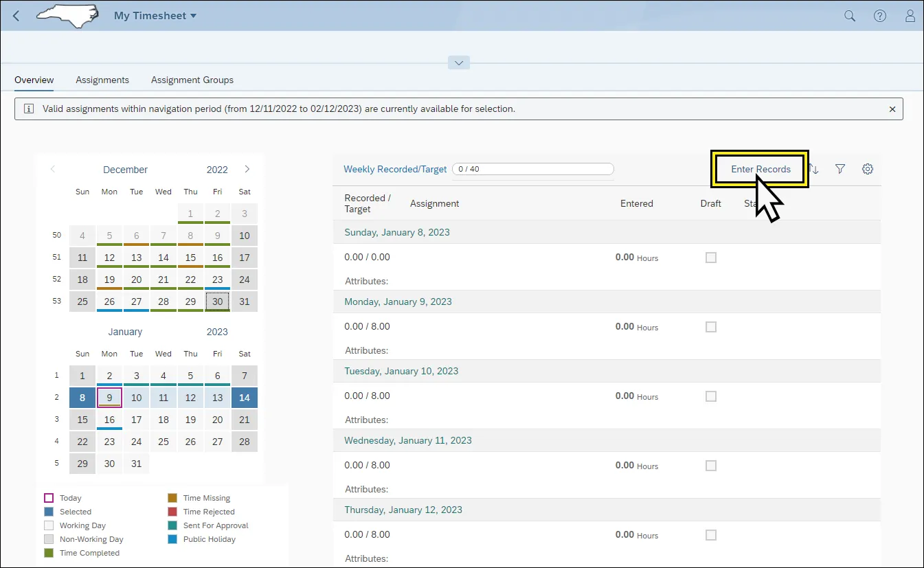924x568 pixels.
Task: Open search using magnifier icon
Action: click(850, 16)
